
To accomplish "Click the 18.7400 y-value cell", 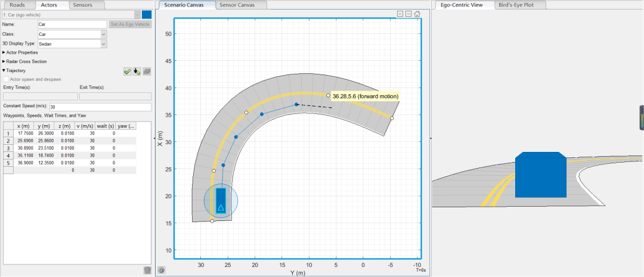I will pyautogui.click(x=44, y=155).
